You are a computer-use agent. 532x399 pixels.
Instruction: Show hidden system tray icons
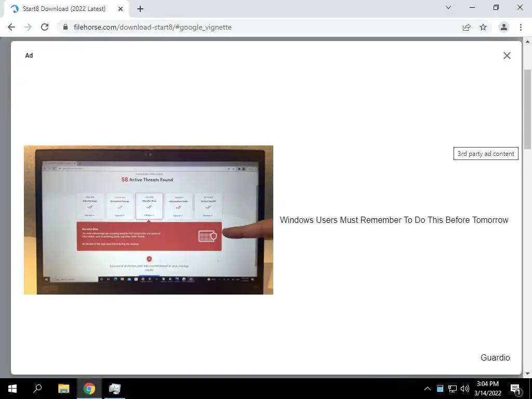point(428,389)
